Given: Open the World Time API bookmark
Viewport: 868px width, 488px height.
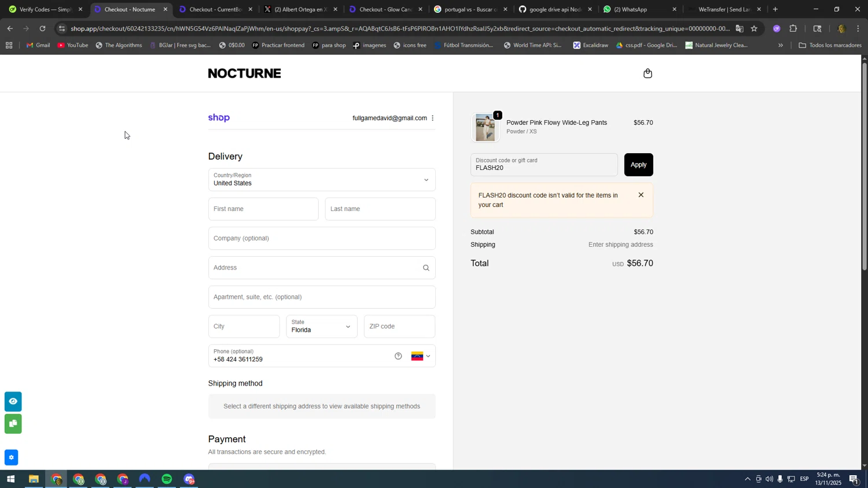Looking at the screenshot, I should coord(532,45).
